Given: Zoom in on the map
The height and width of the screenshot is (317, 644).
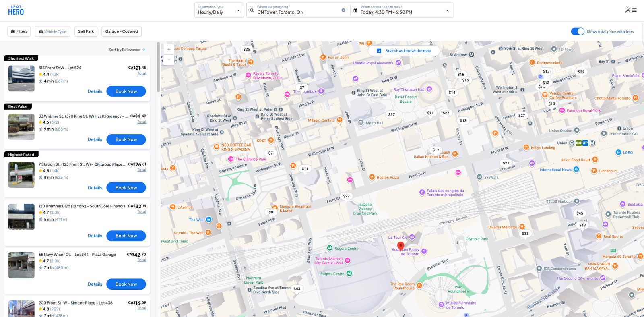Looking at the screenshot, I should [x=169, y=49].
